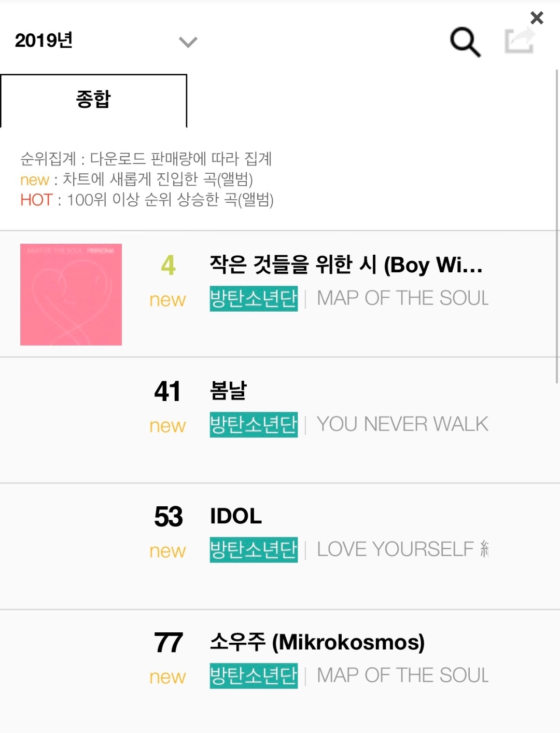This screenshot has width=560, height=733.
Task: Open the YOU NEVER WALK album link
Action: click(402, 425)
